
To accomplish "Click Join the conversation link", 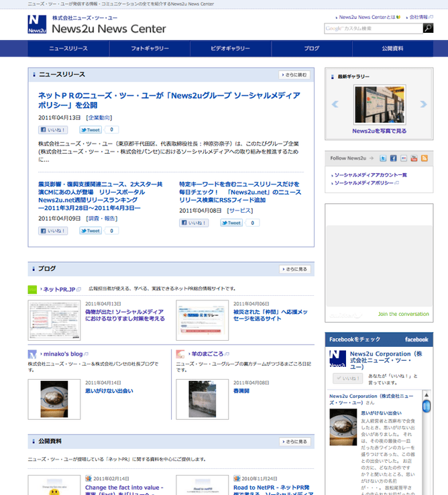I will [404, 314].
